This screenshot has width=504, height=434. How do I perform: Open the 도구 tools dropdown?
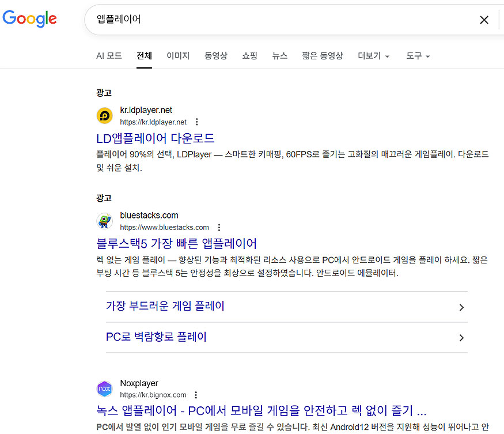418,56
